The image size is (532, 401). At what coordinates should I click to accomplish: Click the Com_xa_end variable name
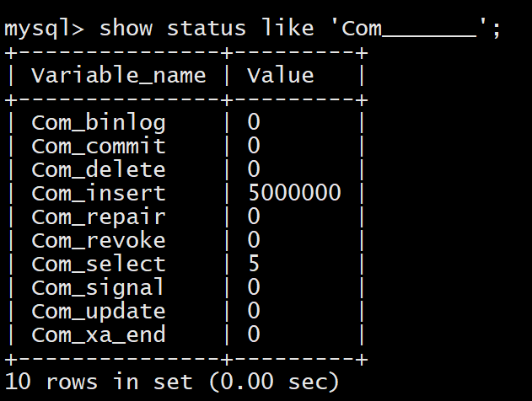coord(98,334)
